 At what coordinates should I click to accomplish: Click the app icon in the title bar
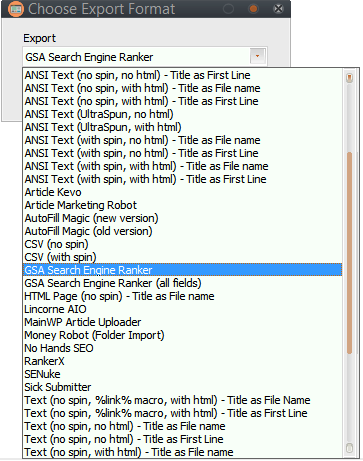coord(15,9)
